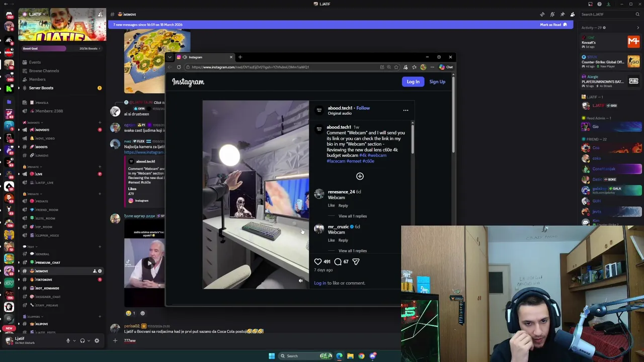Open server Events
Viewport: 644px width, 362px height.
coord(35,62)
